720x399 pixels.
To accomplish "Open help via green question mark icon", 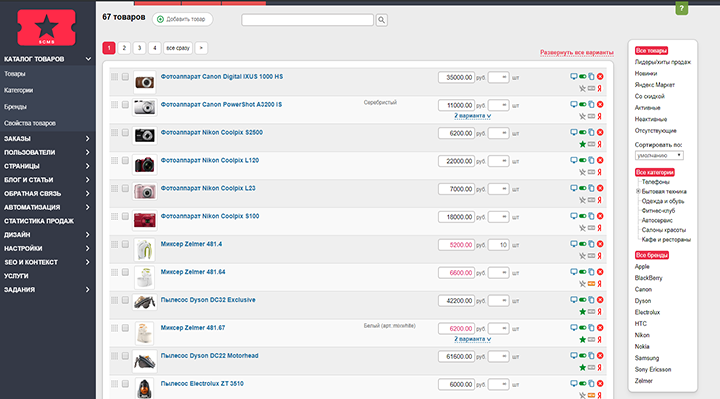I will [681, 8].
